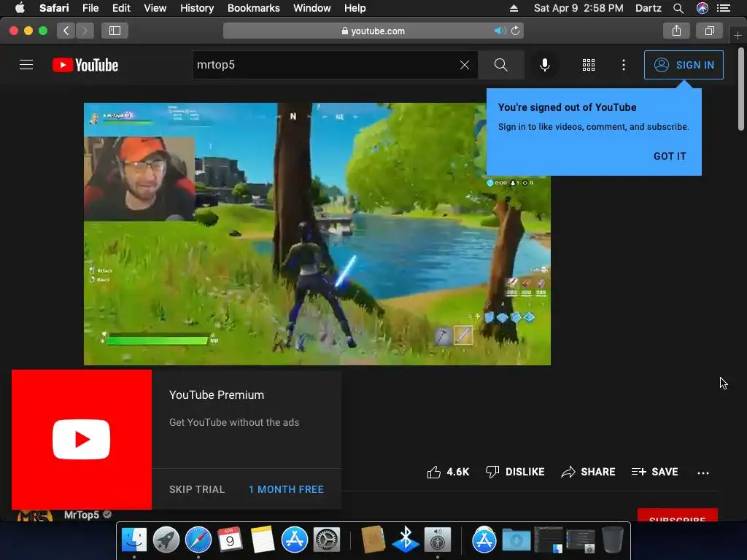
Task: Open the Help menu
Action: point(355,8)
